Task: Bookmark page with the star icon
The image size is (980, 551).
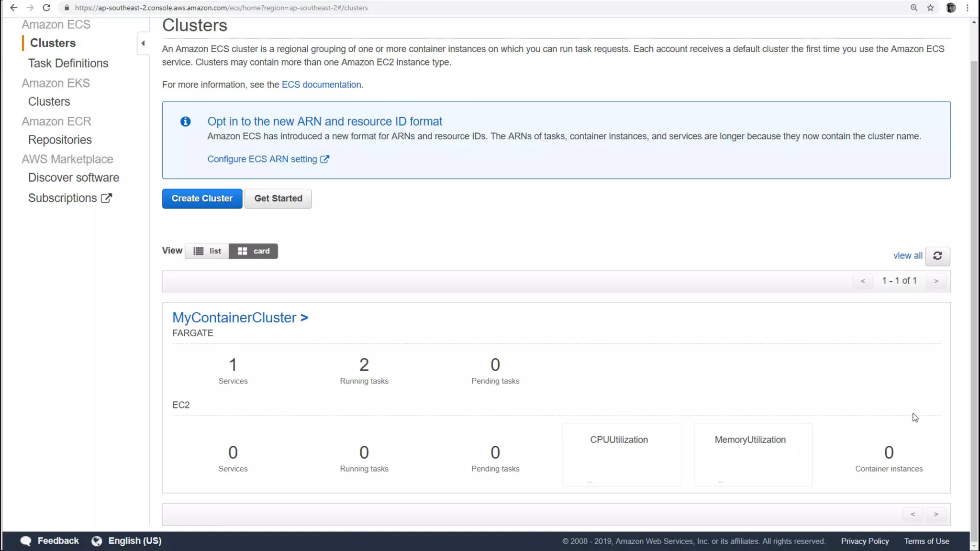Action: coord(930,8)
